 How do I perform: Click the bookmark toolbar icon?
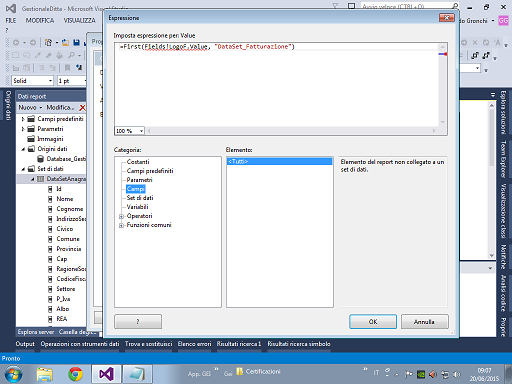pyautogui.click(x=67, y=68)
